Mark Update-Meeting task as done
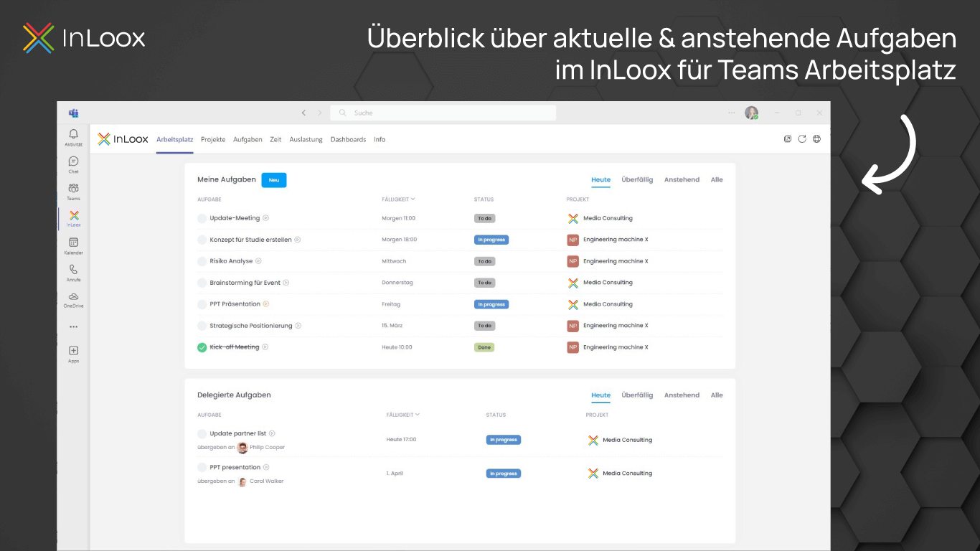Viewport: 980px width, 551px height. [202, 218]
